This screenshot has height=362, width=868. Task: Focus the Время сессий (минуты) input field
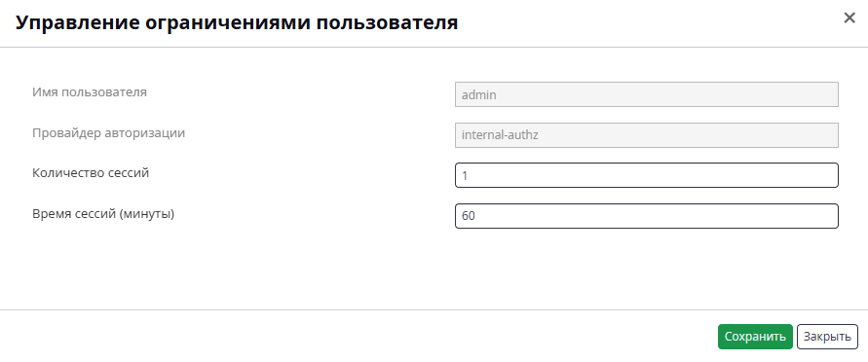647,216
